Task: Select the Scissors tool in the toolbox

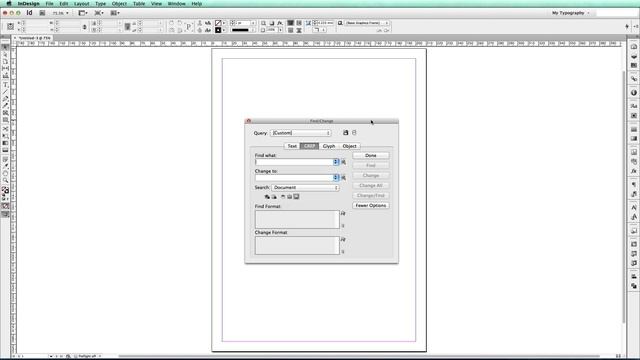Action: [5, 129]
